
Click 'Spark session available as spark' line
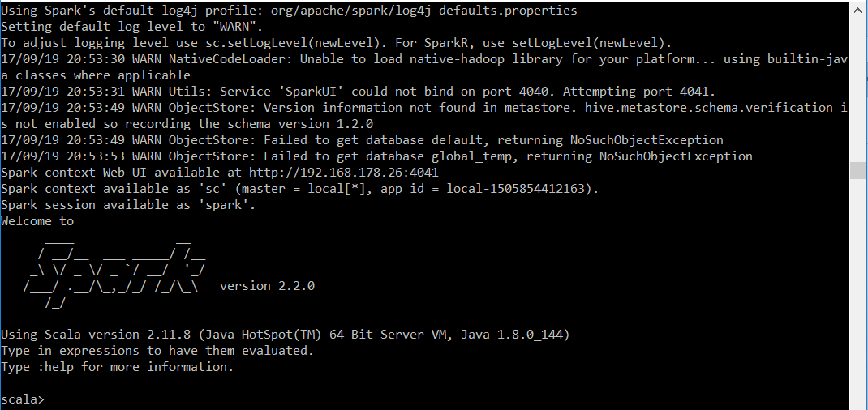click(128, 205)
